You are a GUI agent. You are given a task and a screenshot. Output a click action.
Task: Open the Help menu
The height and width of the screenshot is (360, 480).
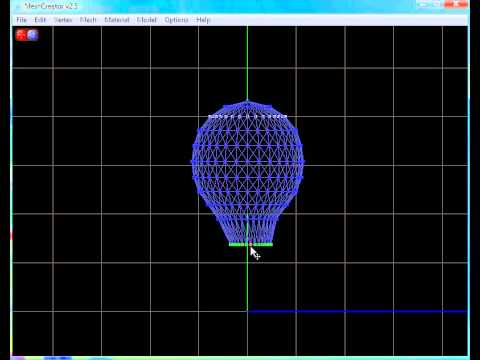[x=203, y=20]
